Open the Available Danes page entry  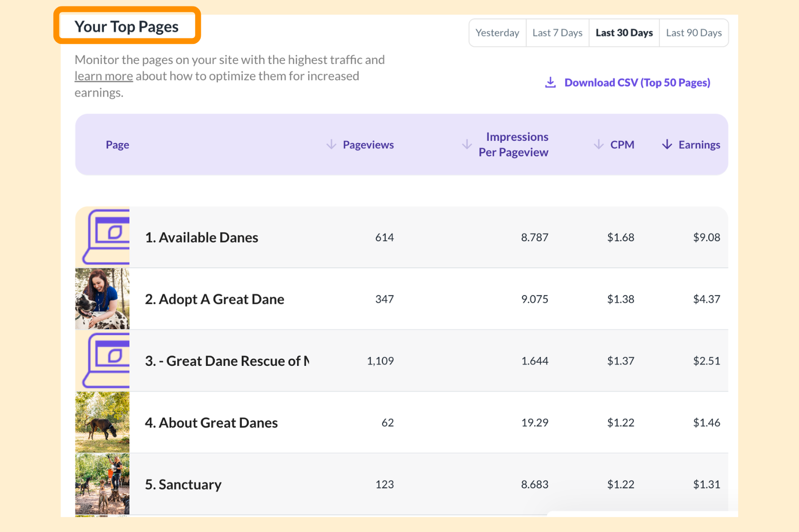[201, 237]
